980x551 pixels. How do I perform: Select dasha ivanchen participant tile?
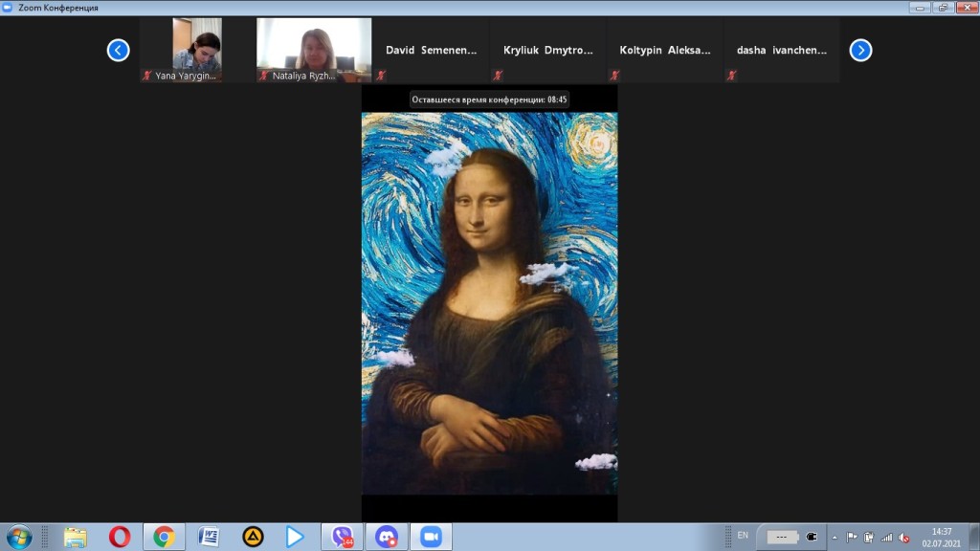[x=782, y=50]
